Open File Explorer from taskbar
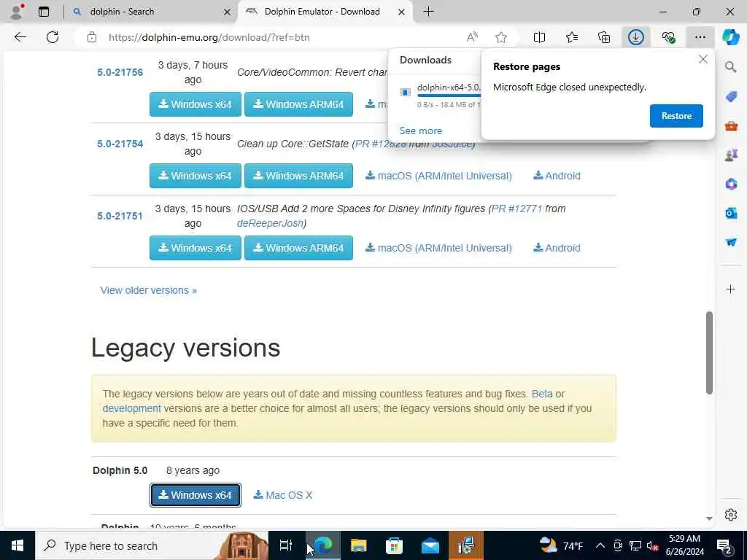Image resolution: width=747 pixels, height=560 pixels. (358, 545)
